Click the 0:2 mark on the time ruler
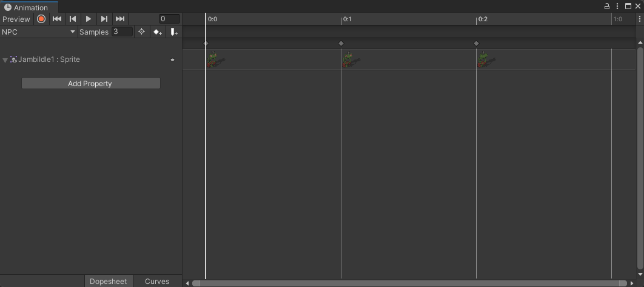The image size is (644, 287). [483, 19]
